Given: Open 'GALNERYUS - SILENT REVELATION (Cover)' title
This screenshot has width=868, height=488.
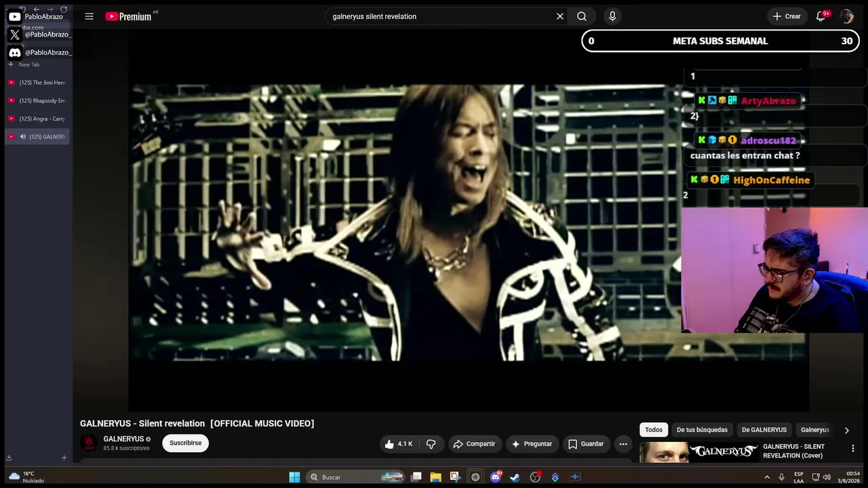Looking at the screenshot, I should point(793,451).
